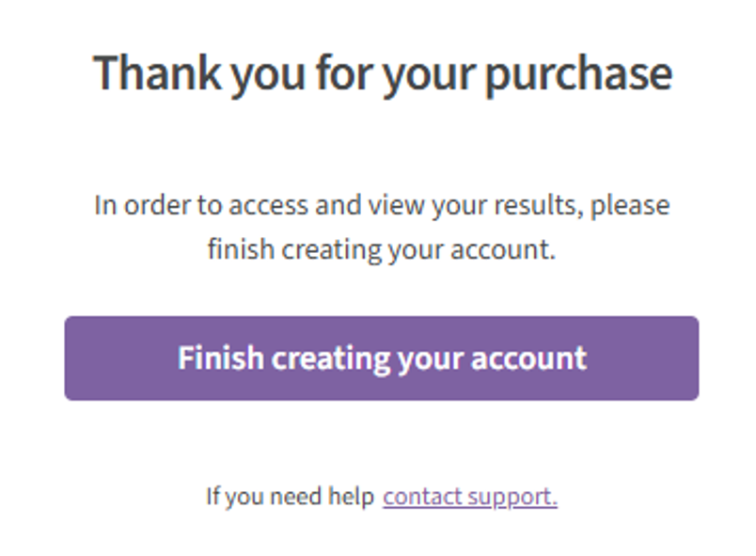The height and width of the screenshot is (556, 756).
Task: Click the word purchase in the heading
Action: tap(578, 75)
